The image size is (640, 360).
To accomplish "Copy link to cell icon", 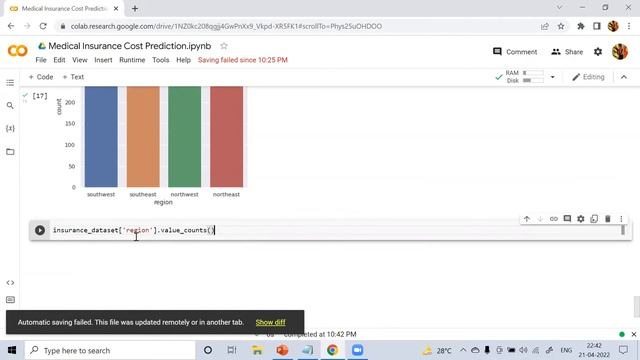I will click(553, 219).
